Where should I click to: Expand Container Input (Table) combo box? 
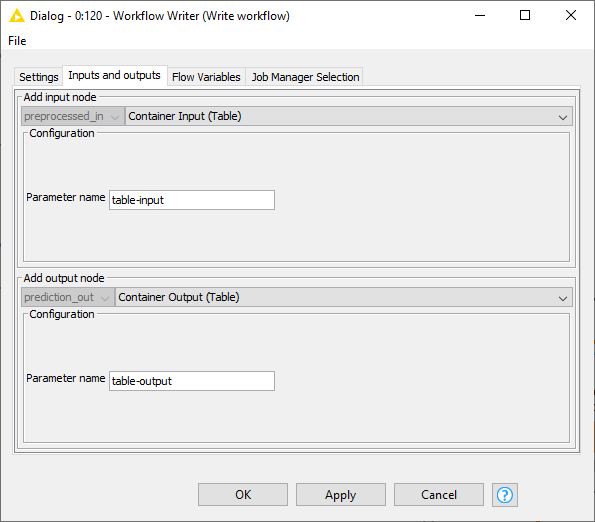(348, 116)
